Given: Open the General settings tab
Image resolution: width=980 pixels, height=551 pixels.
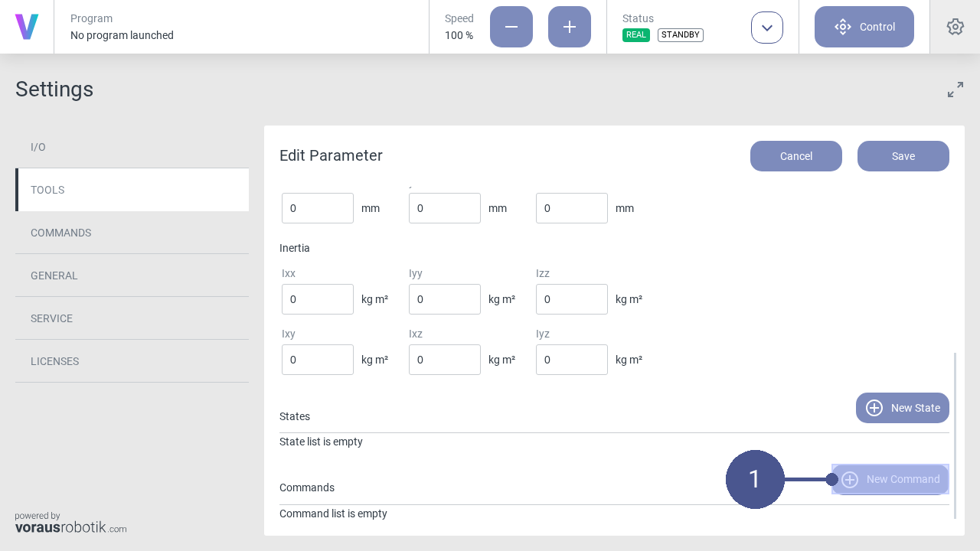Looking at the screenshot, I should [x=132, y=275].
